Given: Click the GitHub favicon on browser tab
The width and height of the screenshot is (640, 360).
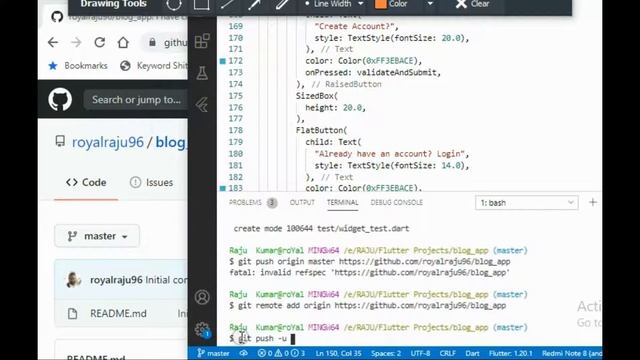Looking at the screenshot, I should 57,17.
